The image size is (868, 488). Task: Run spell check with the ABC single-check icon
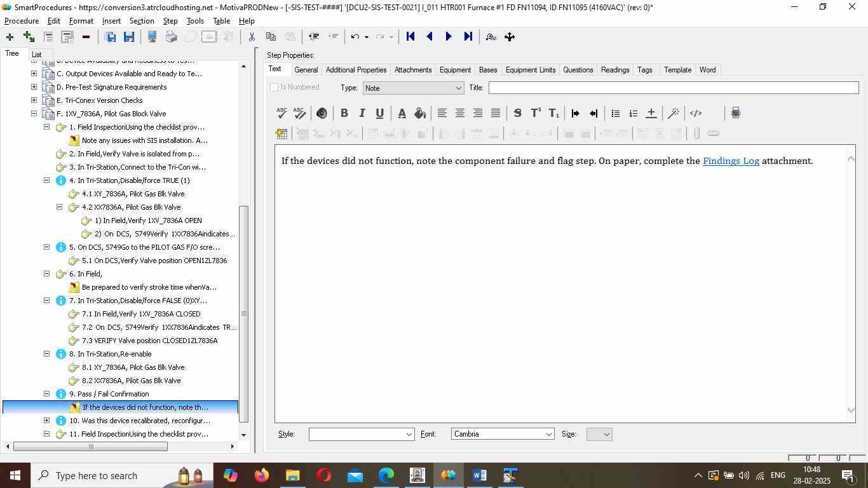tap(281, 113)
